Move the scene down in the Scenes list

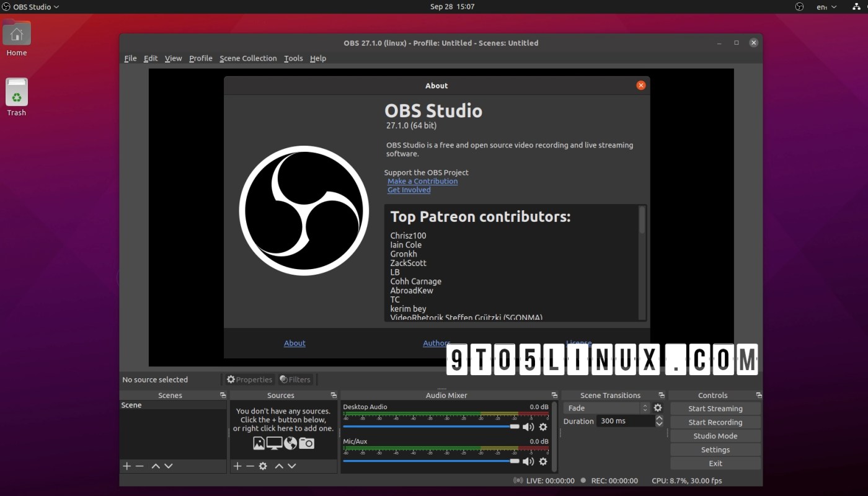tap(169, 466)
